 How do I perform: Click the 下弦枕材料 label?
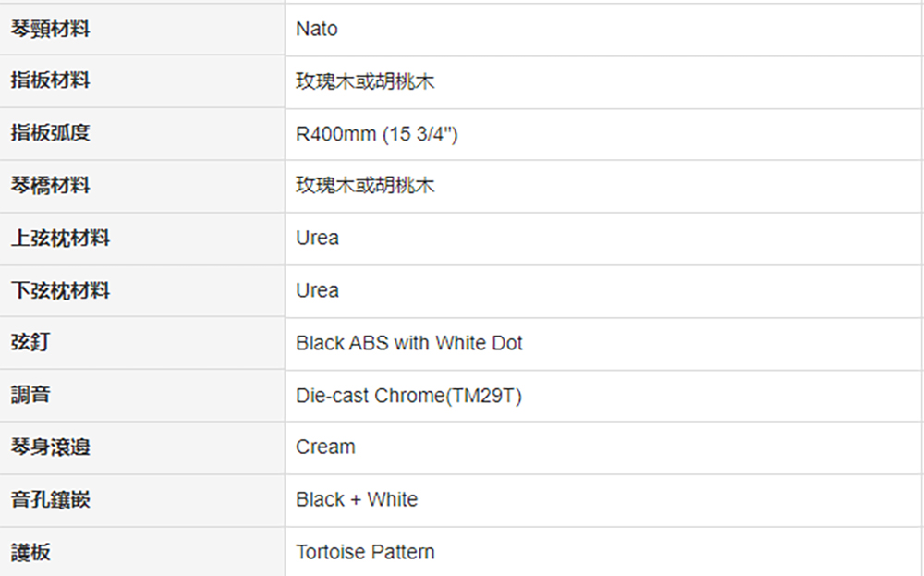[x=60, y=290]
